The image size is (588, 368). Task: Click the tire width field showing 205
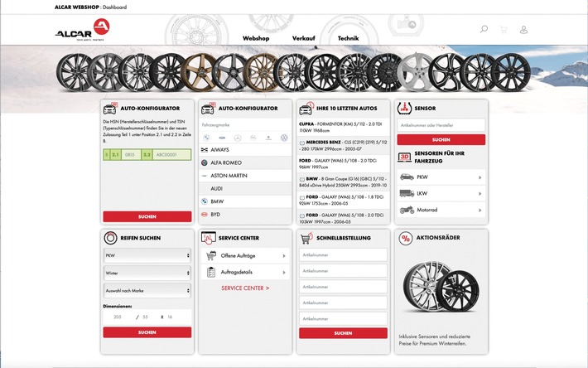point(118,317)
